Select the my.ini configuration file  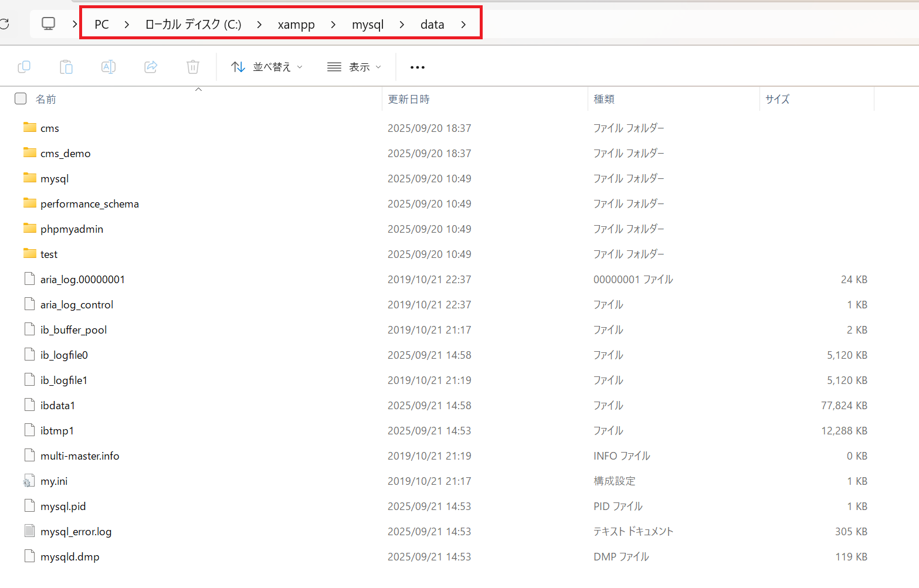[54, 481]
